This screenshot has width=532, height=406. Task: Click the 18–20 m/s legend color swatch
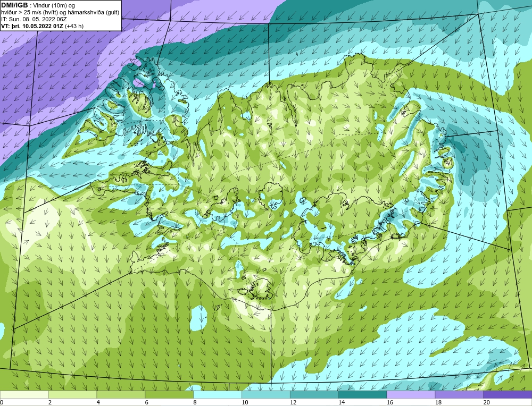(x=460, y=394)
